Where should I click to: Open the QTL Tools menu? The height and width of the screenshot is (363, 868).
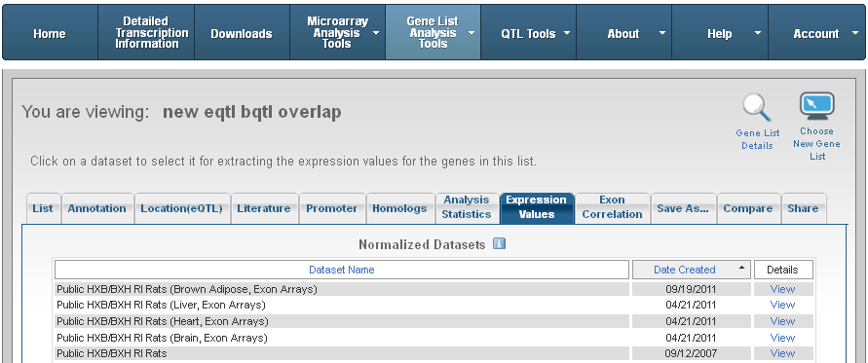click(x=528, y=33)
